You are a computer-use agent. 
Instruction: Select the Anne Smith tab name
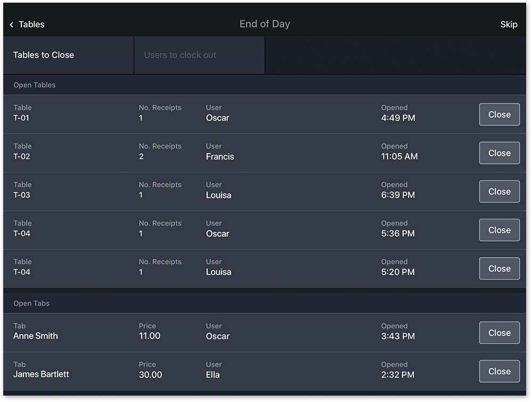point(36,336)
